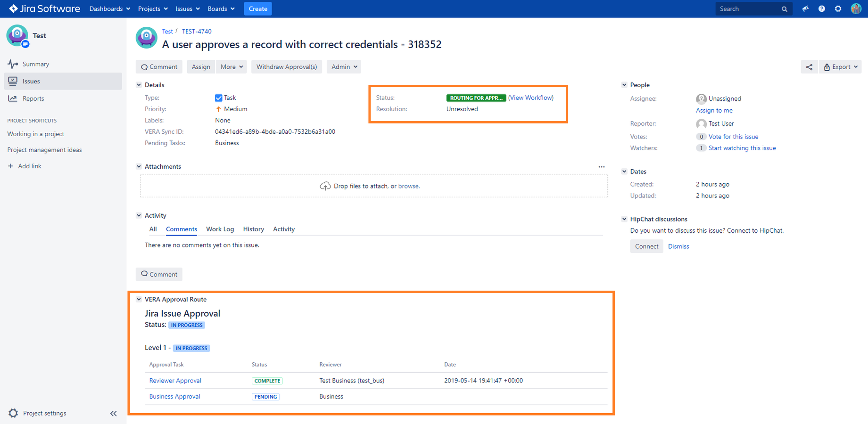The height and width of the screenshot is (424, 868).
Task: Click the View Workflow link
Action: point(531,98)
